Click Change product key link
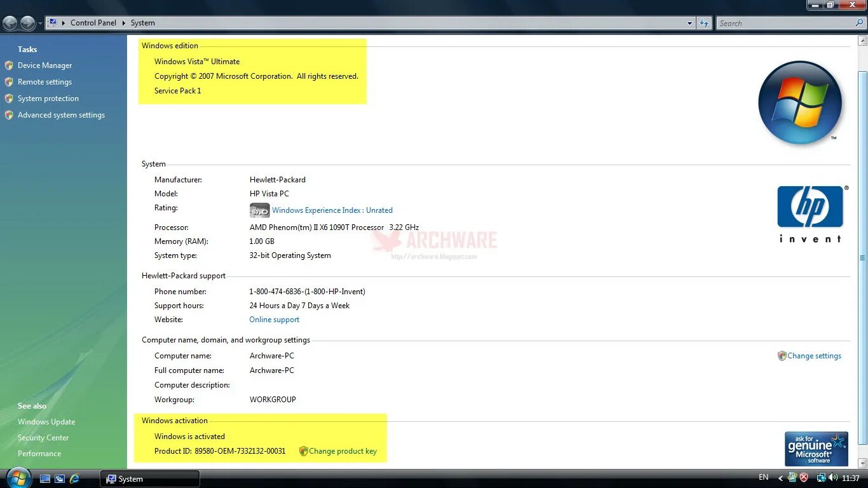This screenshot has width=868, height=488. [x=342, y=451]
